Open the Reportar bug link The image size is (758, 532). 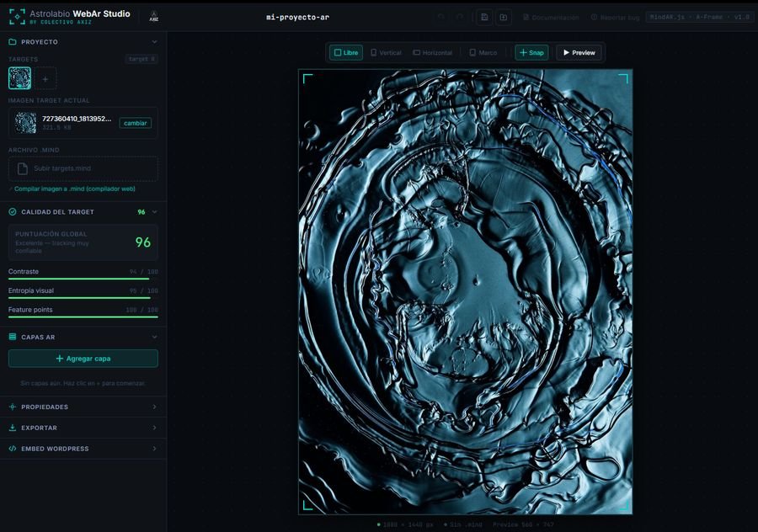click(x=615, y=18)
